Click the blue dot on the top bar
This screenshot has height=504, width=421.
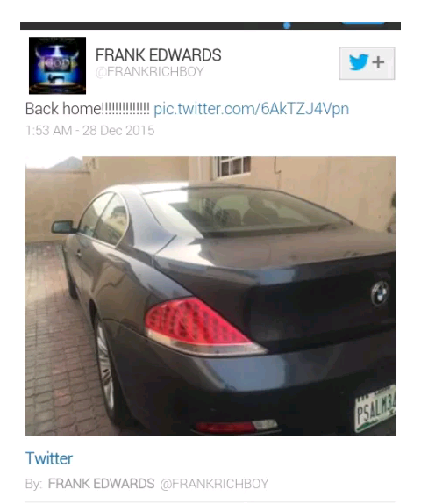[287, 25]
